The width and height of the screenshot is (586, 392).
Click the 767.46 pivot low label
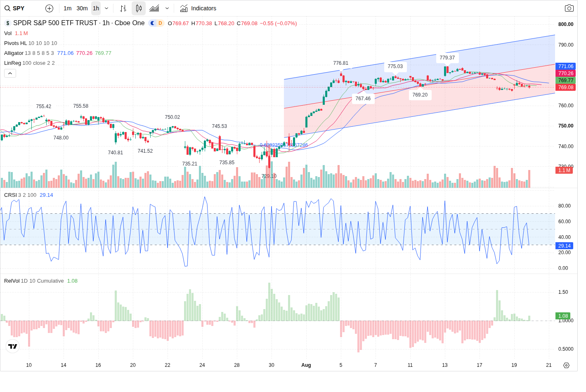click(363, 99)
